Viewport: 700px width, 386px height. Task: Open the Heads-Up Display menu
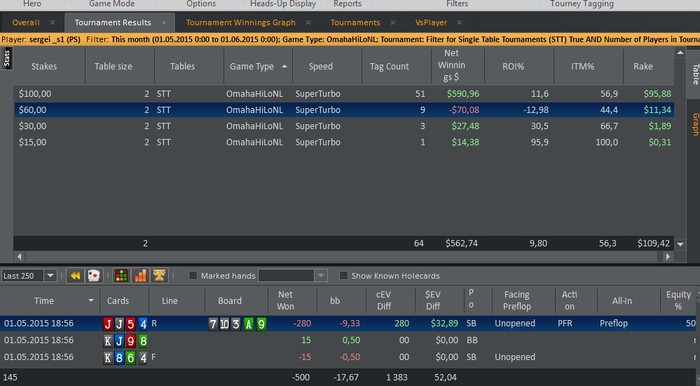[283, 4]
